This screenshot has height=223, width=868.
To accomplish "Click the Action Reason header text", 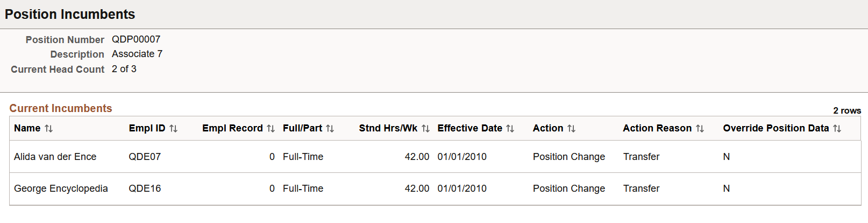I will coord(657,128).
